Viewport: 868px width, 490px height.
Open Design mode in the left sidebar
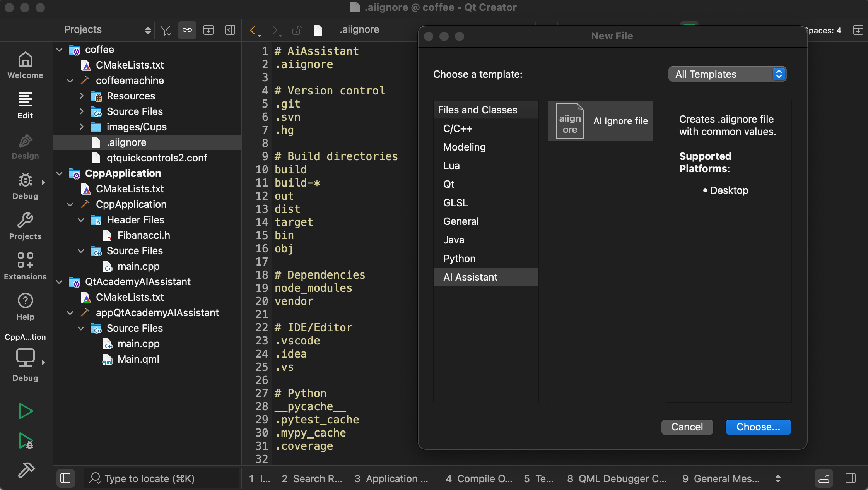click(25, 145)
